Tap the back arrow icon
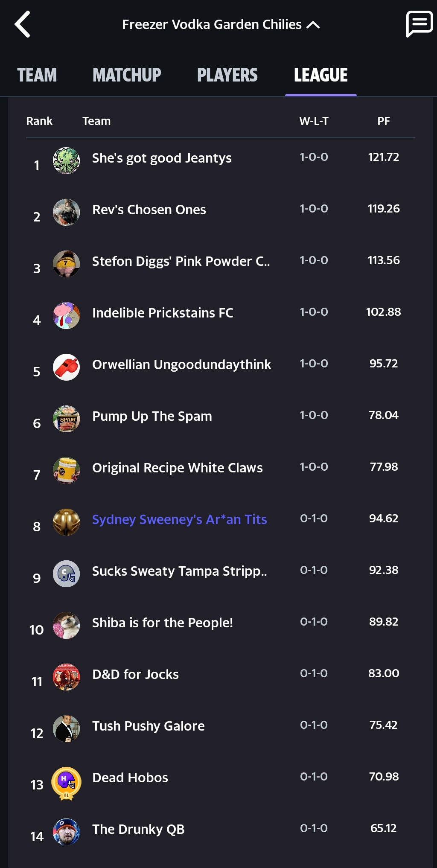 pos(23,24)
